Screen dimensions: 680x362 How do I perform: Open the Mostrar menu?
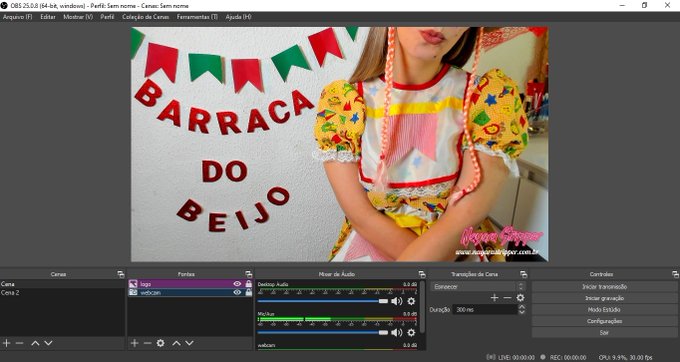click(x=78, y=16)
